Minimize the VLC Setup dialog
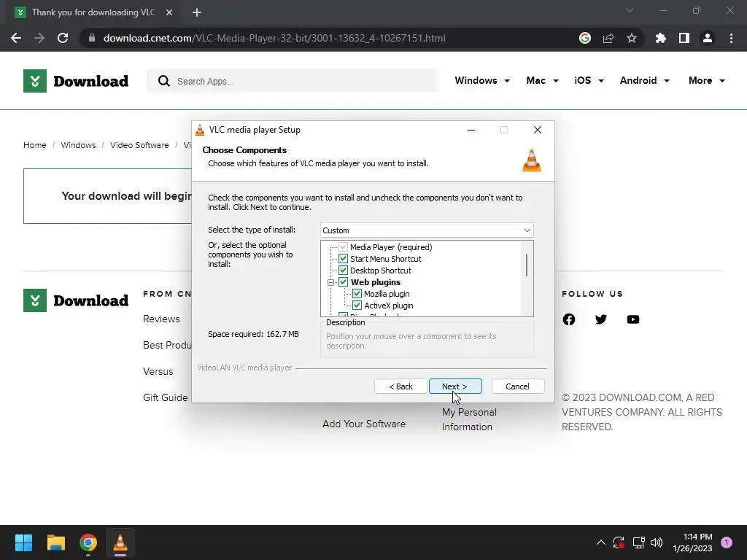The image size is (747, 560). pos(471,130)
